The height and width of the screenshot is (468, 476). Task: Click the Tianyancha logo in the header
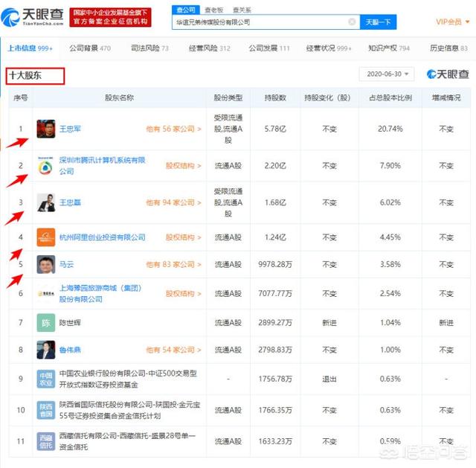33,17
